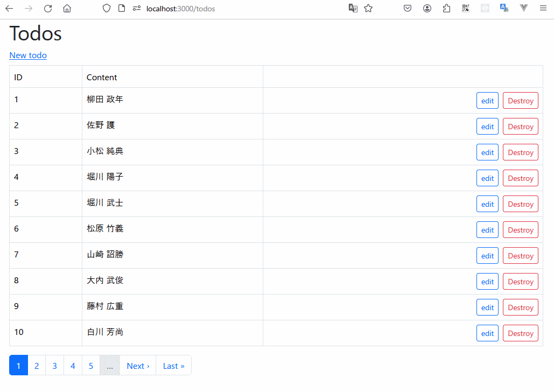Click edit for todo 大内 武俊
Image resolution: width=554 pixels, height=392 pixels.
pyautogui.click(x=487, y=282)
